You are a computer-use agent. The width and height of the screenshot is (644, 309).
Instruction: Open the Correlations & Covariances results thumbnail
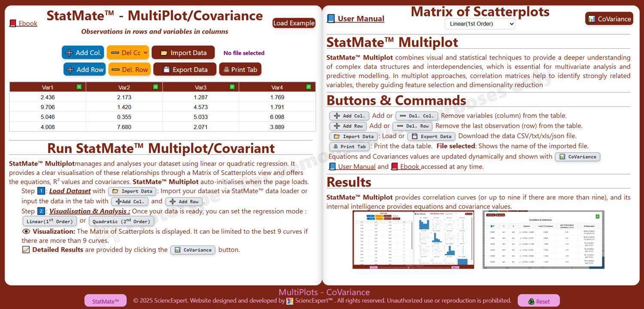point(544,240)
